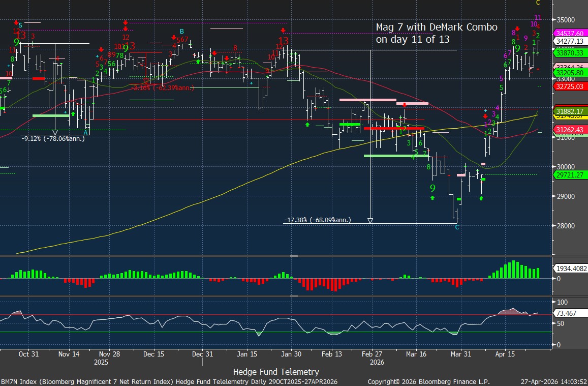Click the Mar 31 date on the time axis
Image resolution: width=588 pixels, height=386 pixels.
pos(460,353)
